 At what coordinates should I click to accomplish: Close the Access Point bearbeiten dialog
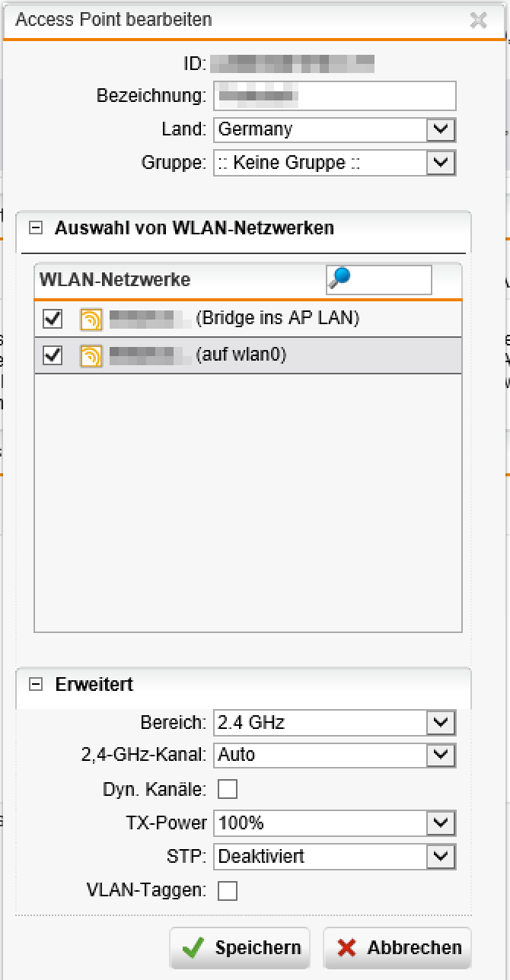[x=478, y=21]
